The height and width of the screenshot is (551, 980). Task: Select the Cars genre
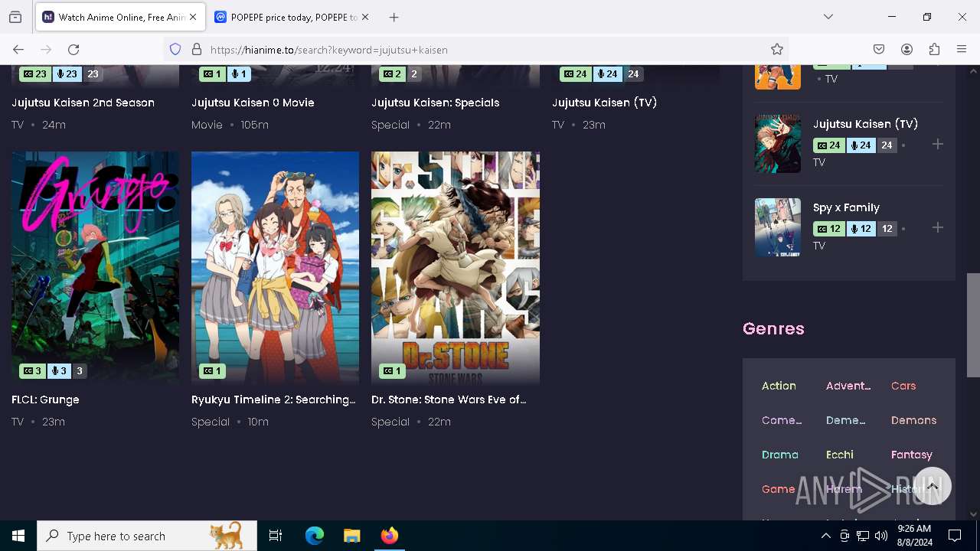tap(903, 386)
